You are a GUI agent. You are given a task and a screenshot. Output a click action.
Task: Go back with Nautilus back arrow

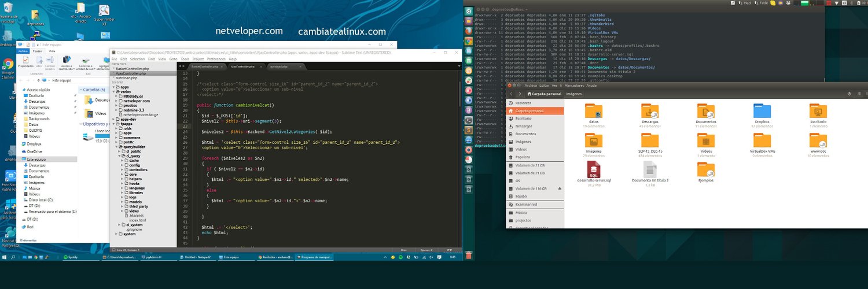[x=512, y=94]
